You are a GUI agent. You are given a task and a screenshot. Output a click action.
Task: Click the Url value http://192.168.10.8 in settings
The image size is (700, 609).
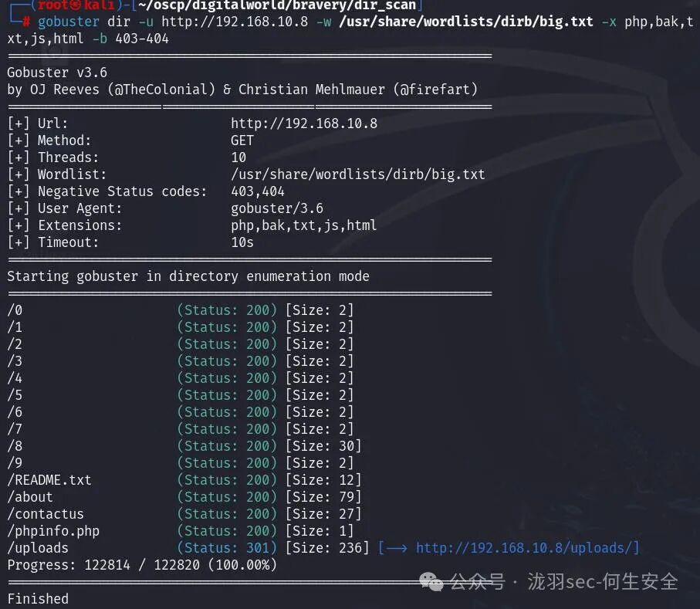(304, 123)
